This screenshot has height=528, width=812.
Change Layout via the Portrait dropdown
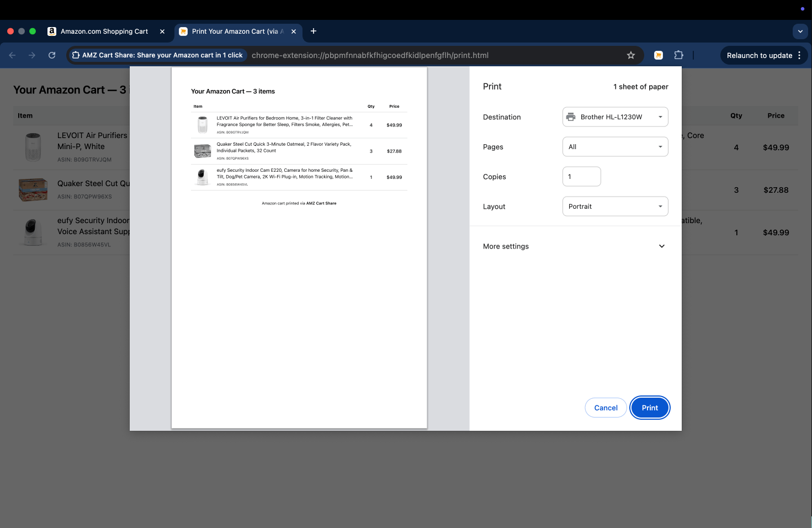pos(615,206)
